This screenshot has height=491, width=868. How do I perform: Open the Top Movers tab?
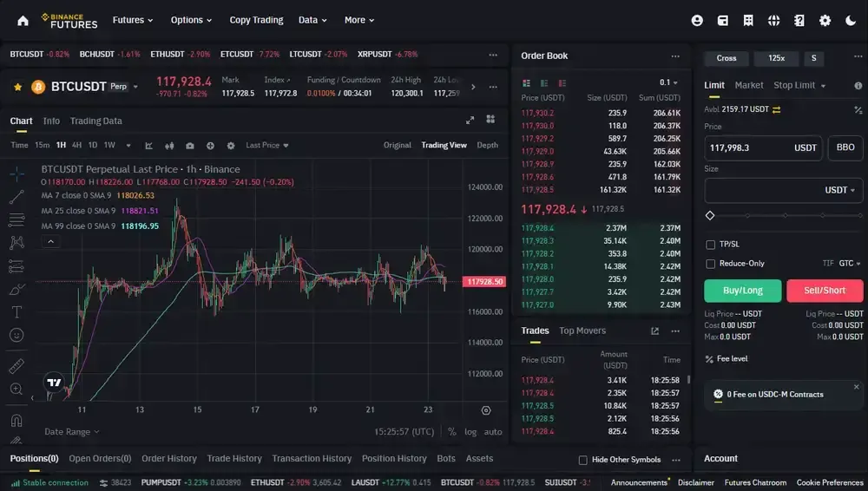(582, 331)
